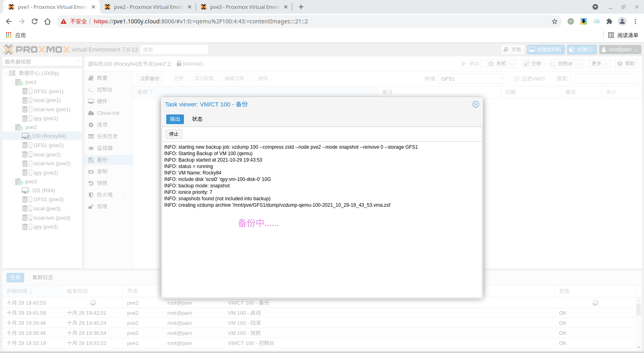
Task: Click the browser reload icon
Action: 35,21
